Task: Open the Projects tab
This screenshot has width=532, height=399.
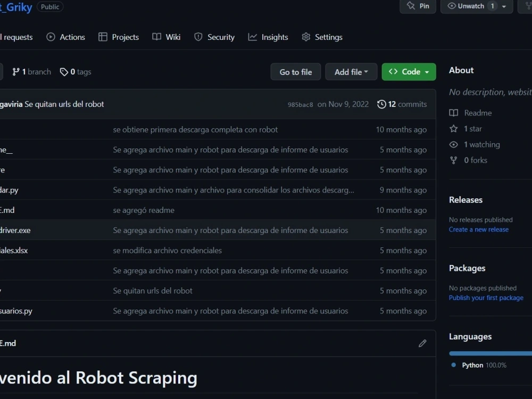Action: point(119,37)
